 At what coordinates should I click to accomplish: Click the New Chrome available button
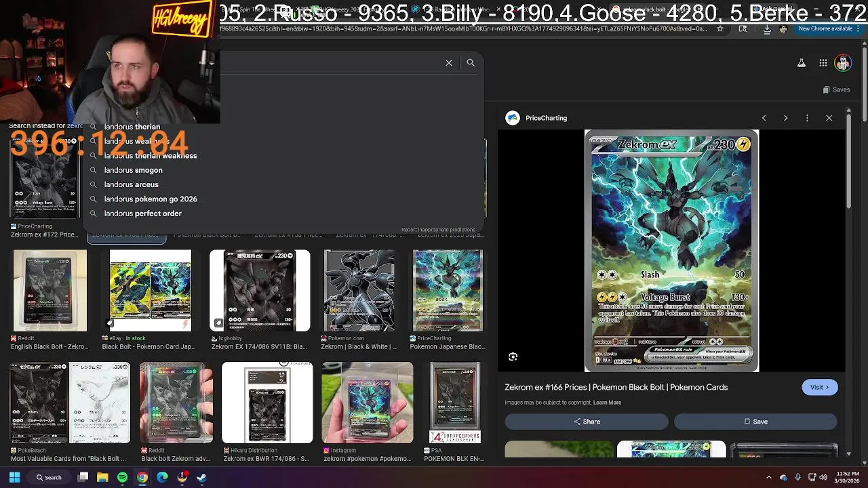click(825, 28)
